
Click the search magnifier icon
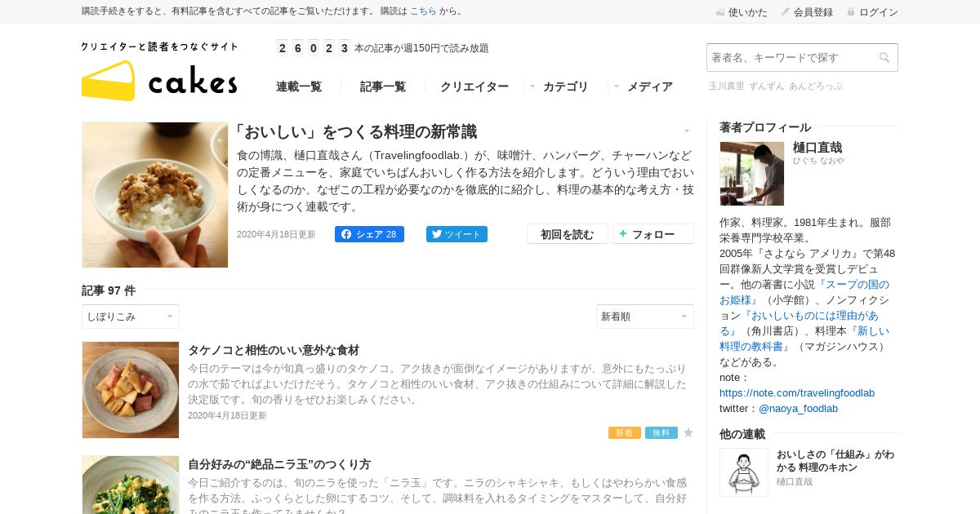[x=884, y=58]
